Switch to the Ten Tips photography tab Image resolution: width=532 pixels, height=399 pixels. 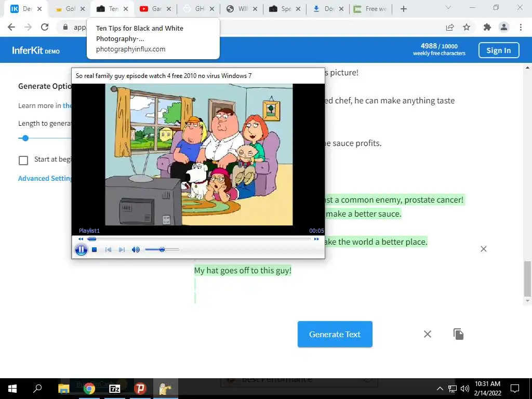coord(108,9)
